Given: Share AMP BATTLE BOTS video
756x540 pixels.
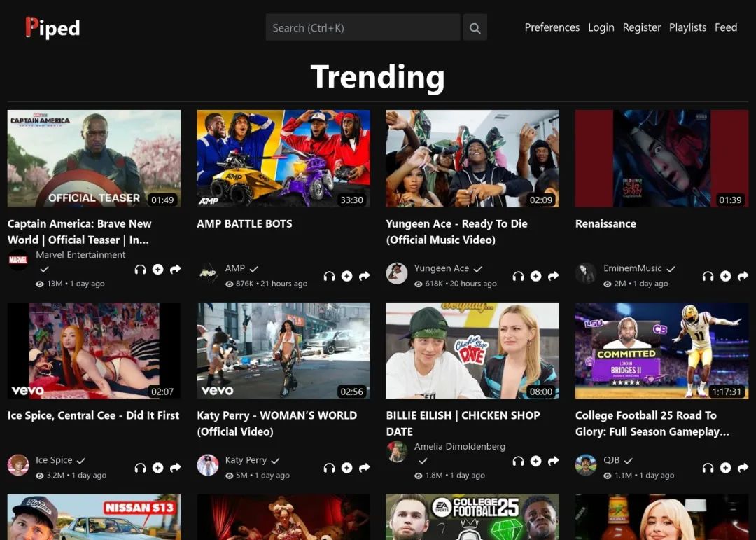Looking at the screenshot, I should pyautogui.click(x=365, y=276).
